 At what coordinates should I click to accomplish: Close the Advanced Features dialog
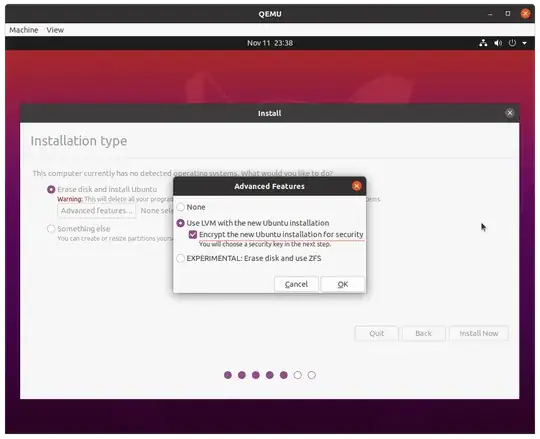tap(357, 186)
